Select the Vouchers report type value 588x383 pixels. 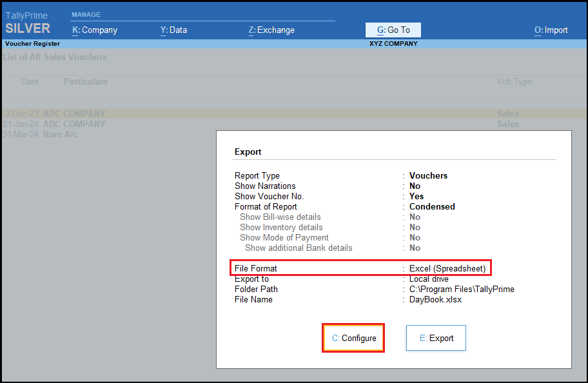[428, 175]
